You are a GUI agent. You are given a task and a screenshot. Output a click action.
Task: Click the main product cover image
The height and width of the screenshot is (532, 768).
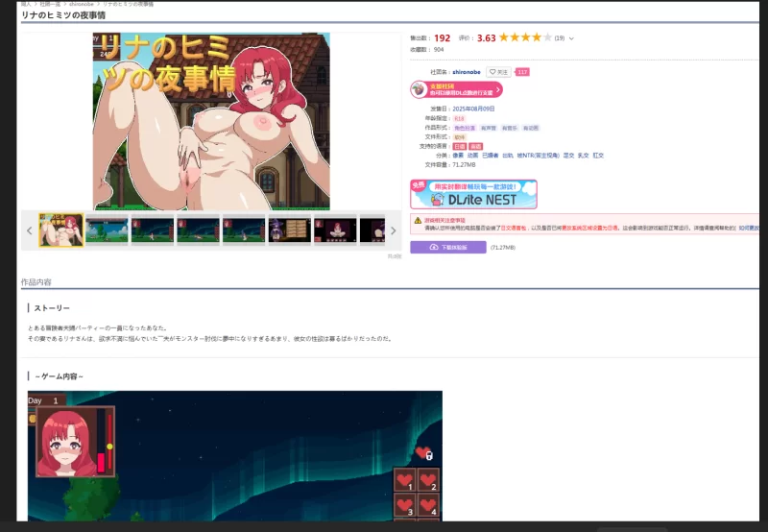coord(211,122)
